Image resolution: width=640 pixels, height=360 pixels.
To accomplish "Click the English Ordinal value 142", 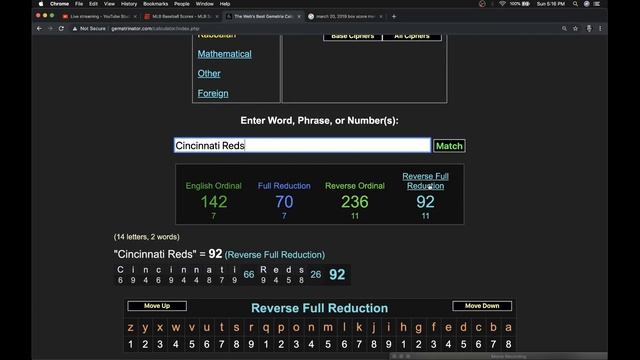I will click(213, 202).
